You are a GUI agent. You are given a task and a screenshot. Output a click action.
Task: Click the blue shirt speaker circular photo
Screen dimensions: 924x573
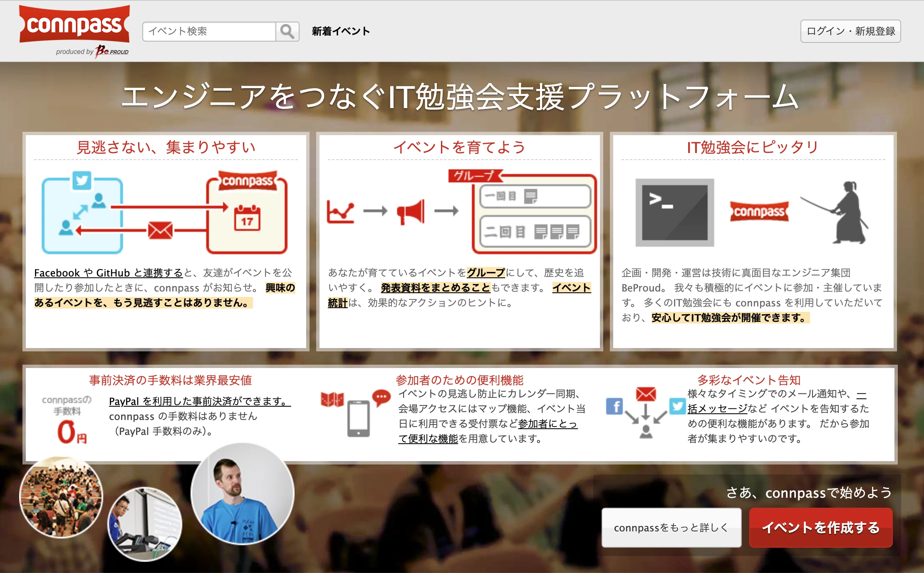click(243, 494)
